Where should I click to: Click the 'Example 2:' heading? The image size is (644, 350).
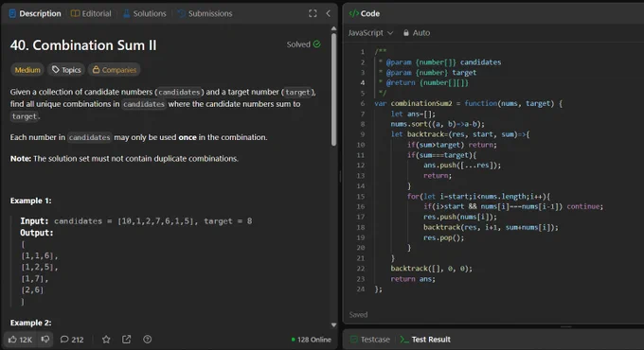(31, 323)
